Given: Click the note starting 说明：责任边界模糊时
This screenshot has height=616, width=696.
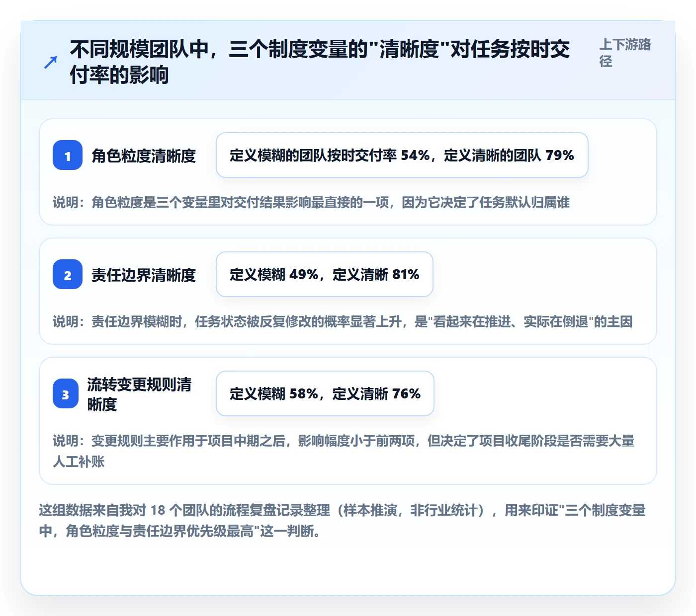Looking at the screenshot, I should point(343,321).
